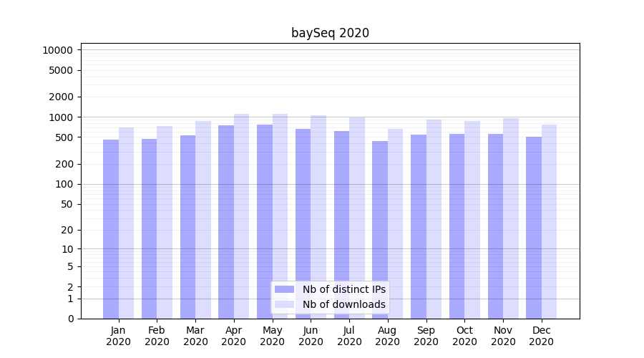Select the Nb of downloads legend label

point(343,304)
